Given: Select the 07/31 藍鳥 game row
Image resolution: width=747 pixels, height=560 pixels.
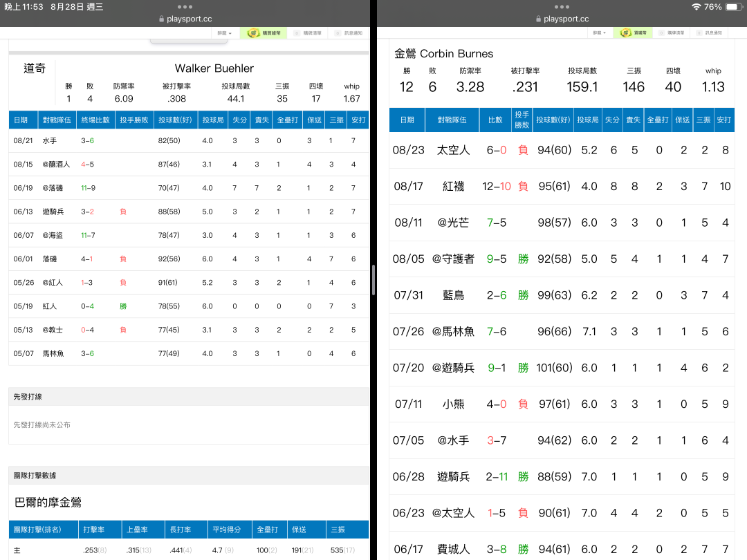Looking at the screenshot, I should tap(562, 295).
